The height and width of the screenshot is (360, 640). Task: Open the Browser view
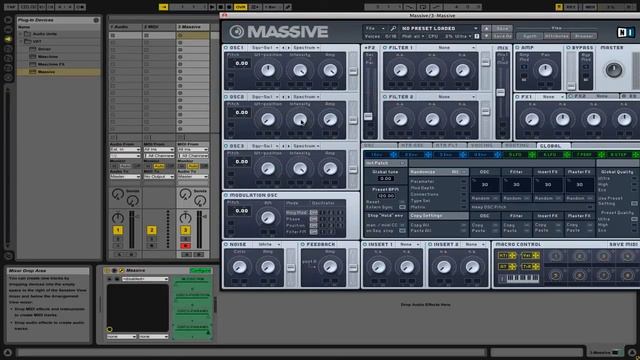pos(584,36)
